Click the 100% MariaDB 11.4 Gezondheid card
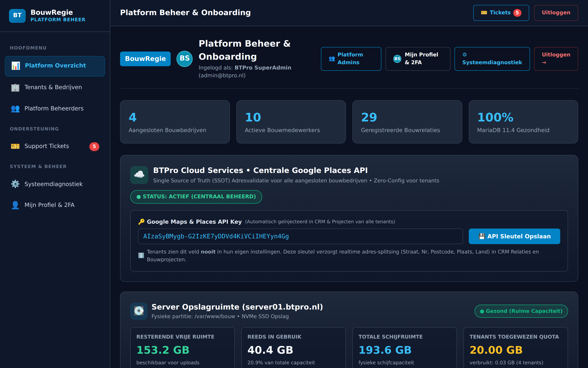Image resolution: width=588 pixels, height=368 pixels. 523,122
